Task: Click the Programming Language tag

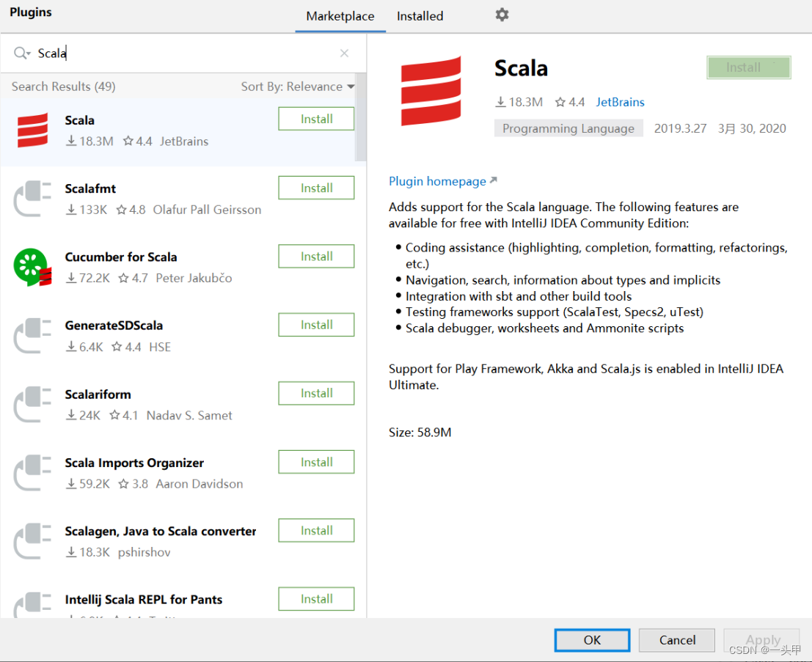Action: 568,128
